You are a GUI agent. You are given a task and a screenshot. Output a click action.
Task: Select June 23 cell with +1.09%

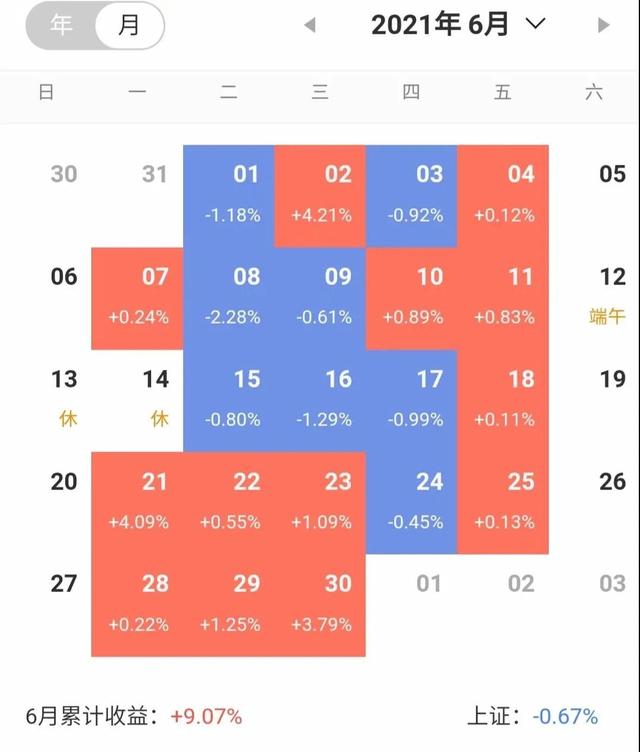coord(338,500)
